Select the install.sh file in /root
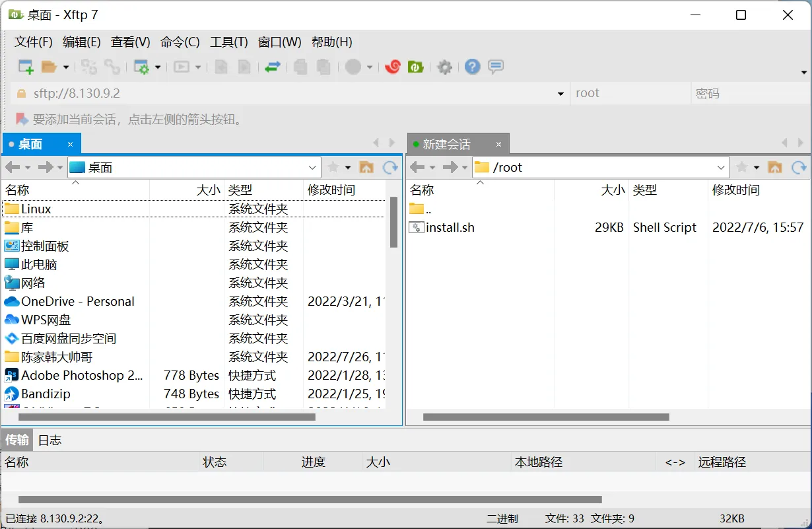 tap(449, 227)
